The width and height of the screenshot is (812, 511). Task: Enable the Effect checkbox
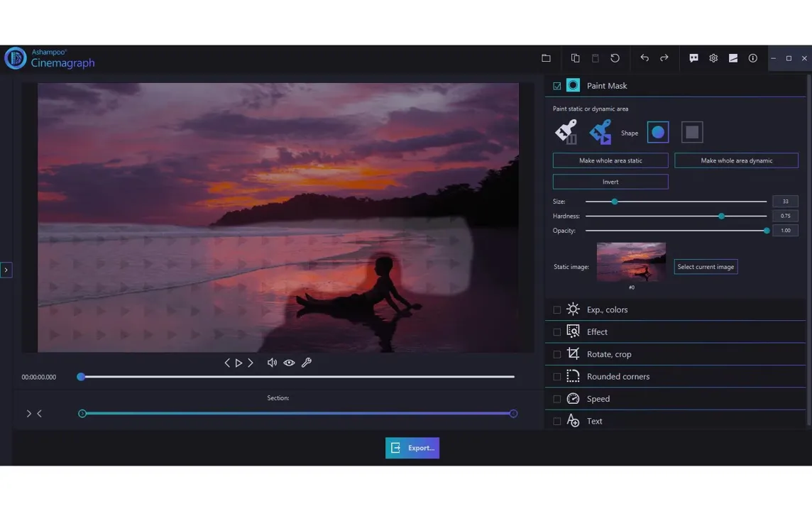[556, 332]
